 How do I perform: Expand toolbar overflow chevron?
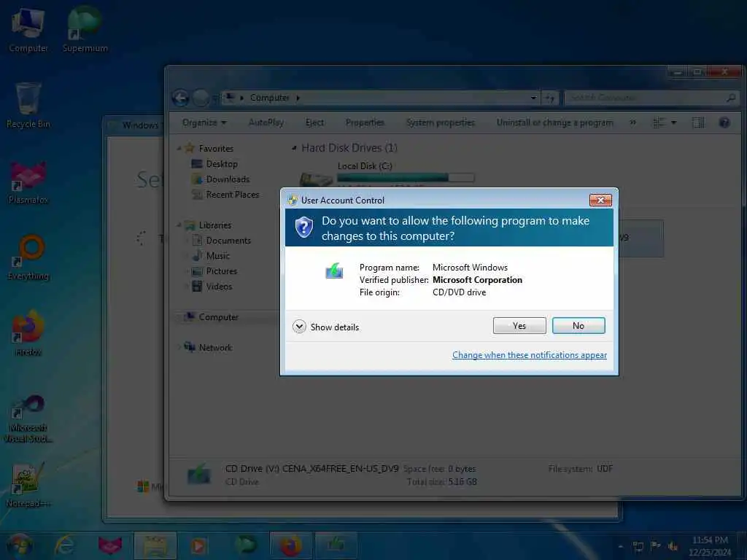pos(632,122)
